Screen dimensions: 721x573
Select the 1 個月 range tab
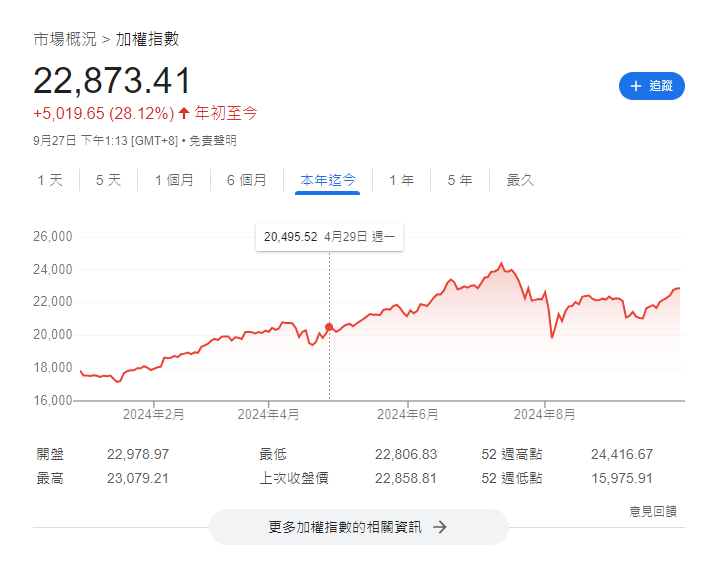point(174,180)
